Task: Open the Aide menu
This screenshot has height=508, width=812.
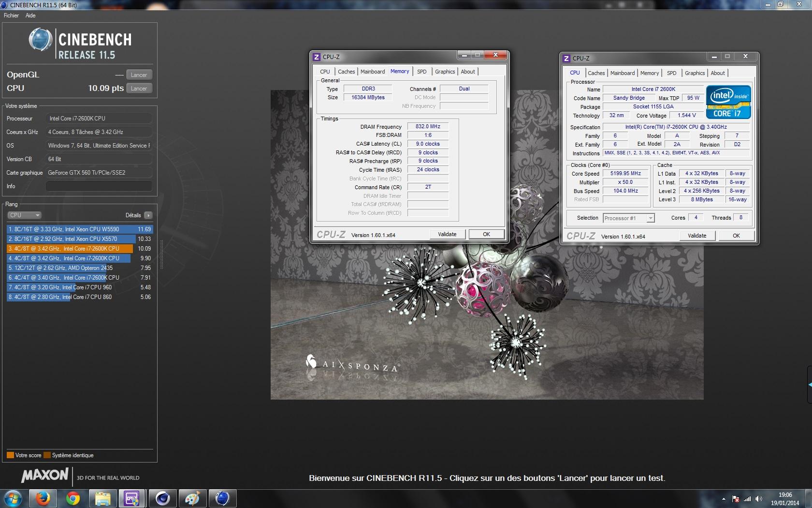Action: click(30, 15)
